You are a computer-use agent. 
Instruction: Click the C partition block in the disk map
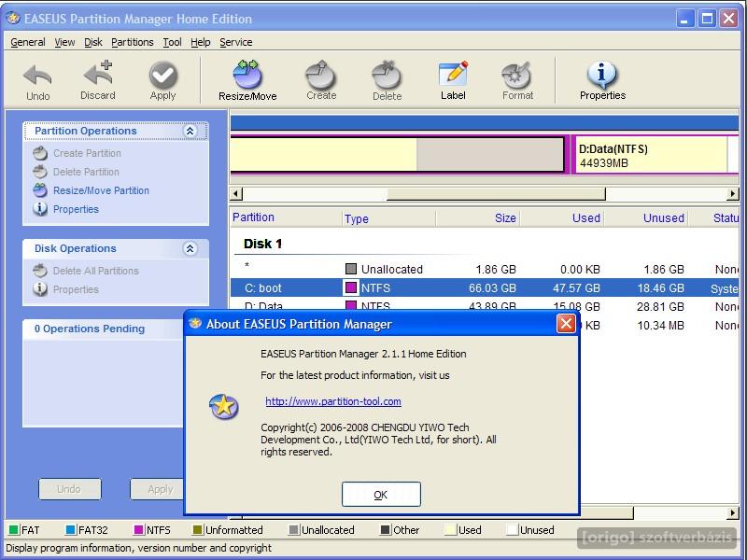point(397,154)
